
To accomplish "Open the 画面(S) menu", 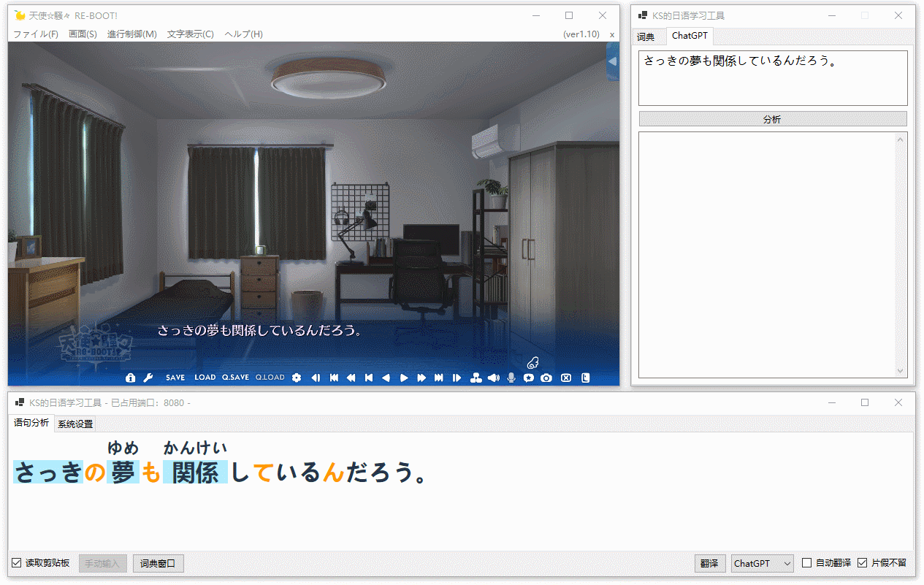I will point(83,34).
